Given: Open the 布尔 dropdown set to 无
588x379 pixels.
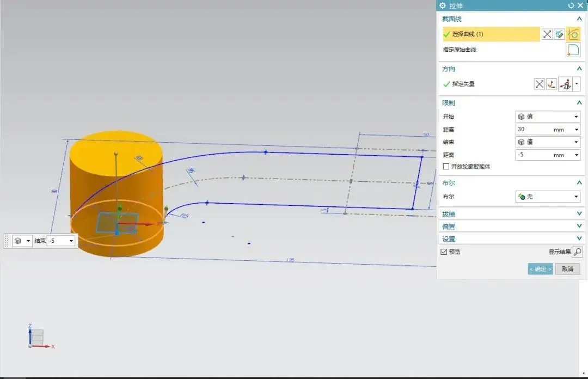Looking at the screenshot, I should [x=548, y=197].
